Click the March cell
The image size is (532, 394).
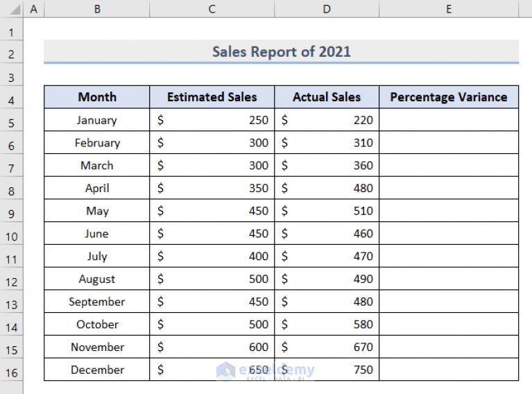[97, 165]
